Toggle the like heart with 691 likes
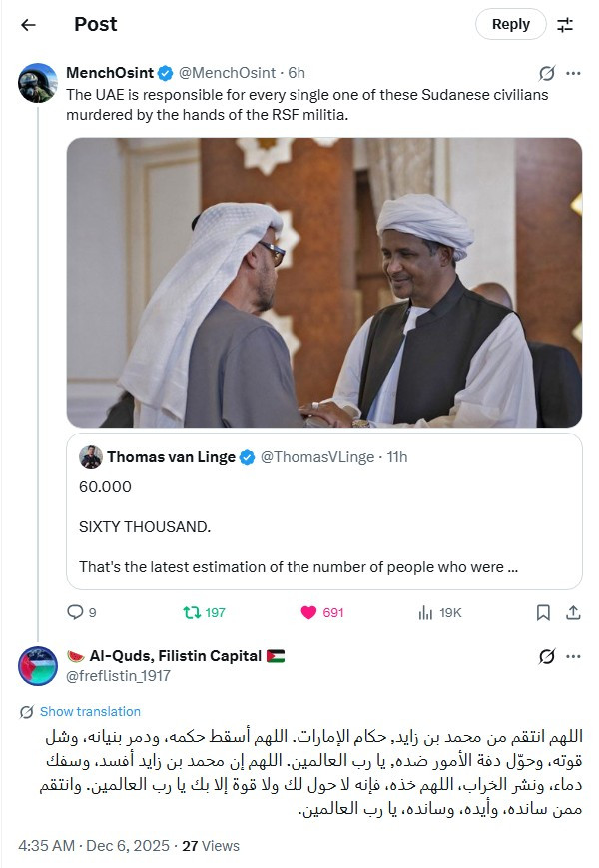The width and height of the screenshot is (599, 868). point(309,612)
